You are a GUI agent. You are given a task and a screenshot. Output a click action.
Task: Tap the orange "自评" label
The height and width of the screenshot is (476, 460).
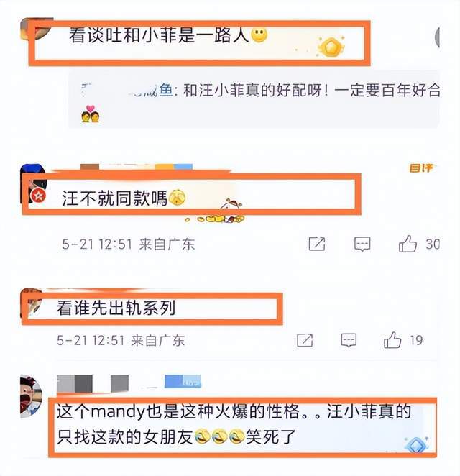click(x=421, y=168)
